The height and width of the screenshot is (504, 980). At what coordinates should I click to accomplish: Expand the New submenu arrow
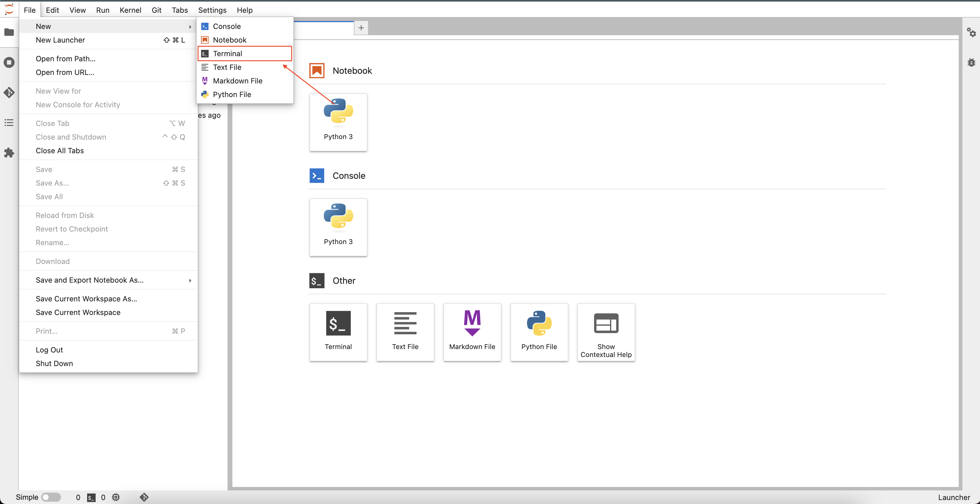pos(190,26)
